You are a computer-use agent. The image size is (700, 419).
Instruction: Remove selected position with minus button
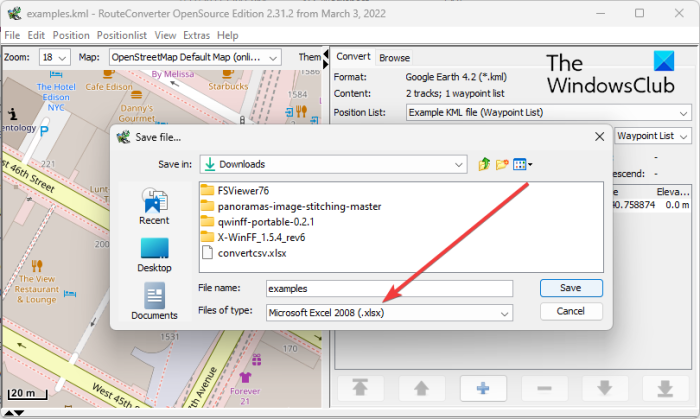pyautogui.click(x=544, y=388)
